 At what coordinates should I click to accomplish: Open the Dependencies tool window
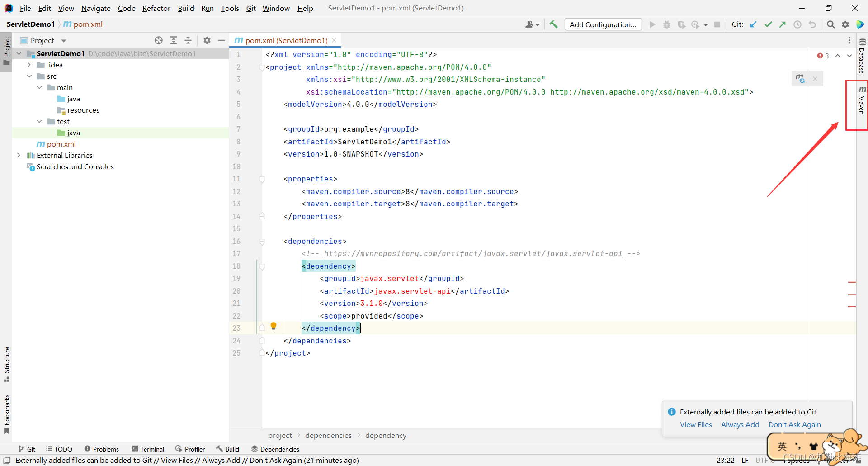pyautogui.click(x=275, y=449)
